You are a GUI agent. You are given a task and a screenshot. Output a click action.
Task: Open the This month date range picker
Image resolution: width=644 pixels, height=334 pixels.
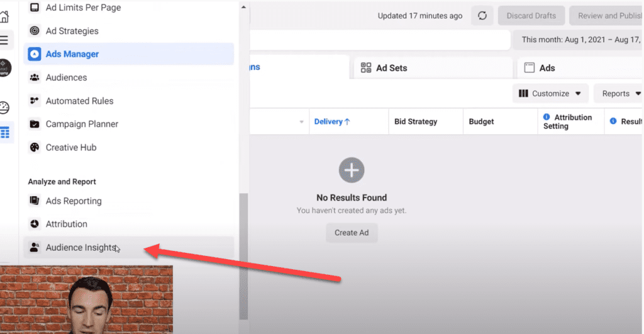(x=579, y=40)
